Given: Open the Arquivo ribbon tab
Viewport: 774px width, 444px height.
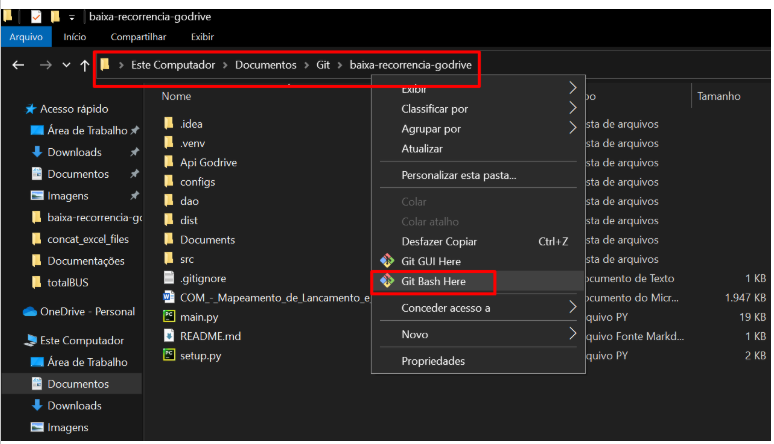Looking at the screenshot, I should 25,37.
